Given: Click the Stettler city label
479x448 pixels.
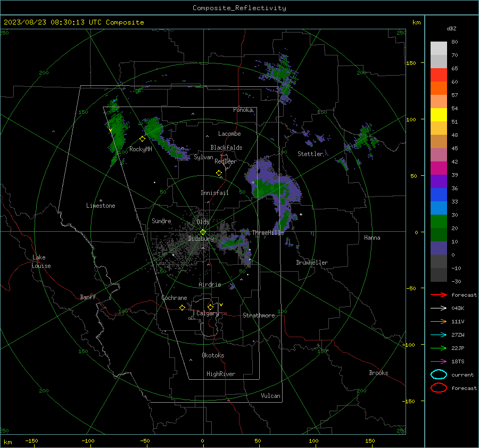Looking at the screenshot, I should [310, 154].
